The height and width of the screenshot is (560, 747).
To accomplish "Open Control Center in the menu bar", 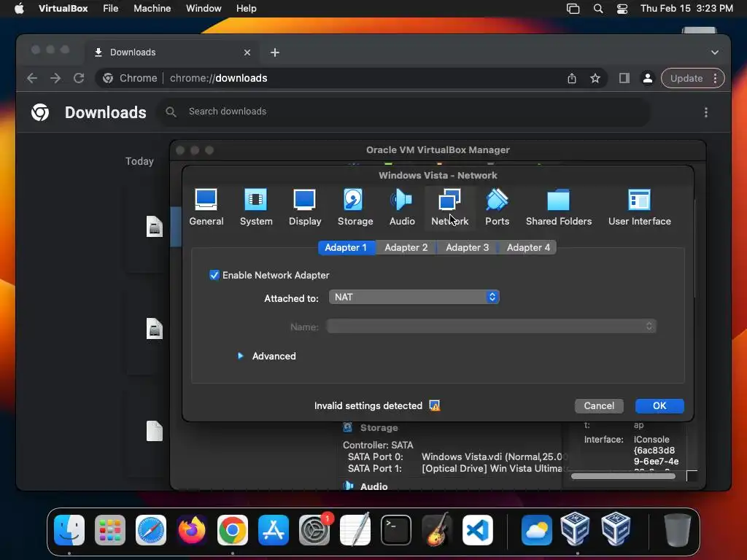I will 622,9.
